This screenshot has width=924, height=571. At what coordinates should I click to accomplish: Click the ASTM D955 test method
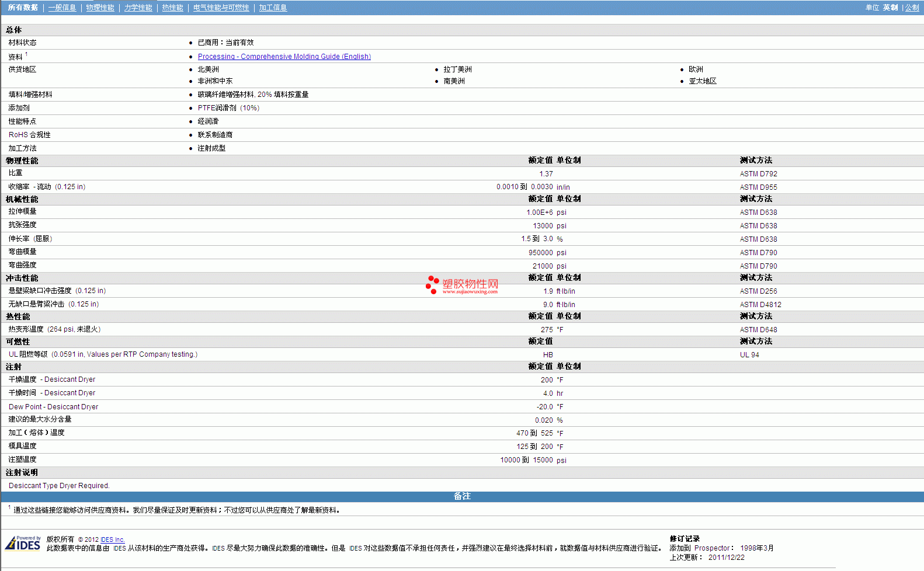[758, 187]
